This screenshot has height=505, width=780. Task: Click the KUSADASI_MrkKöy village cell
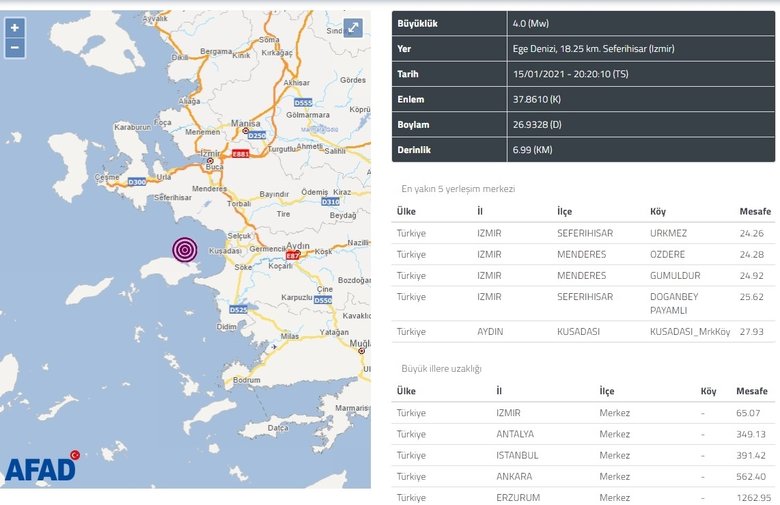point(690,331)
